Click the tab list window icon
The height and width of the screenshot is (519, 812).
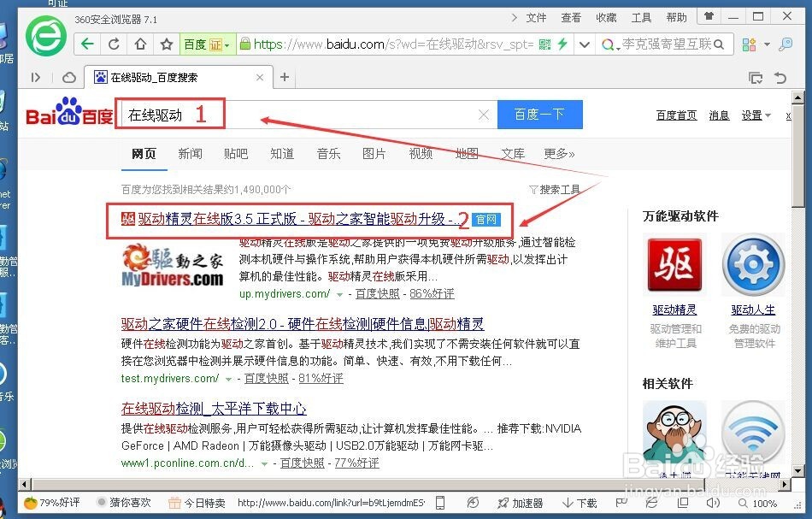click(756, 78)
